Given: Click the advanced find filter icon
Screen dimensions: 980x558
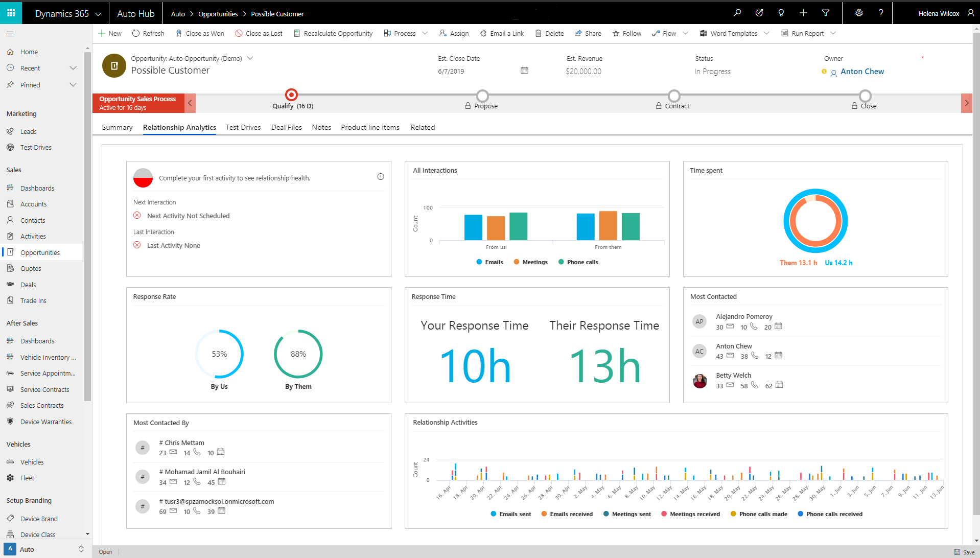Looking at the screenshot, I should (x=825, y=13).
